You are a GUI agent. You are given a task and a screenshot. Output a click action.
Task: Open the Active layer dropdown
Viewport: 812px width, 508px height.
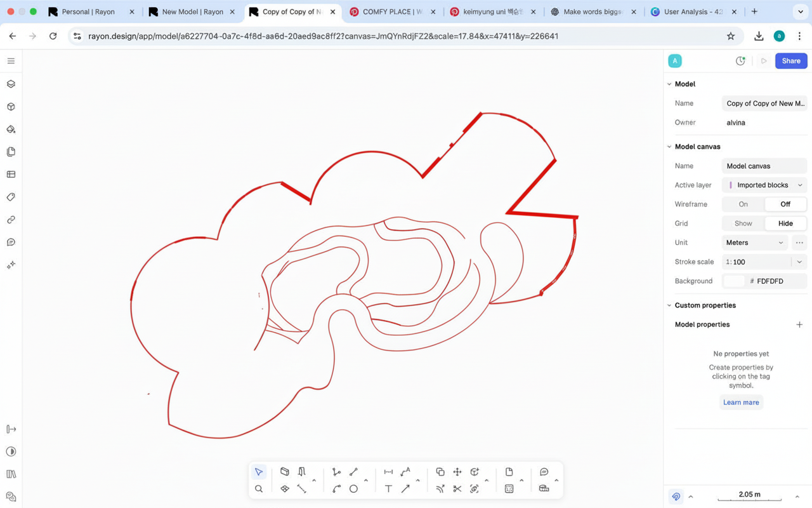(x=764, y=185)
